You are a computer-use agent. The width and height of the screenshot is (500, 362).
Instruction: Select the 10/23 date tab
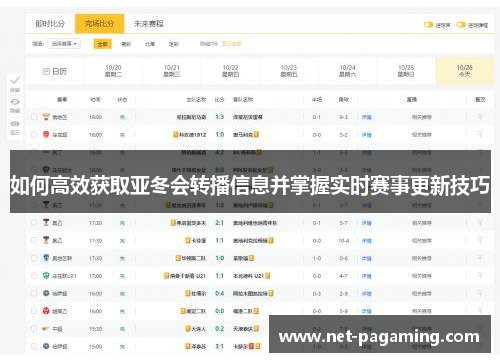point(289,71)
